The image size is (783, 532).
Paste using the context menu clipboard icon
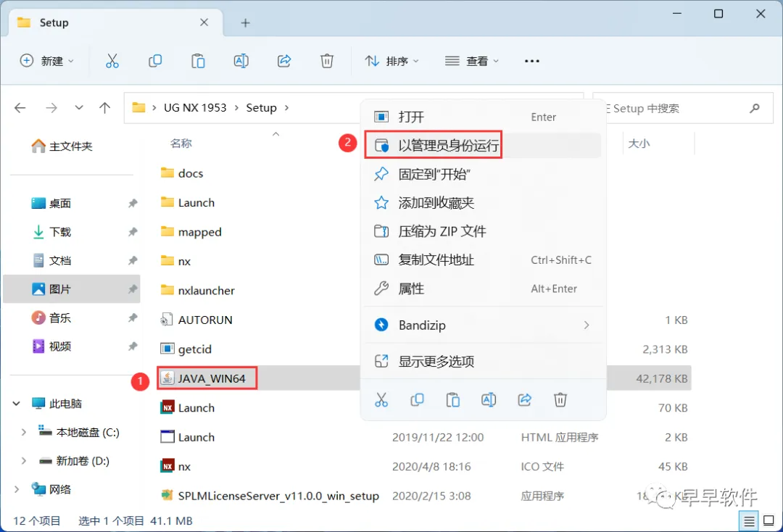click(453, 400)
